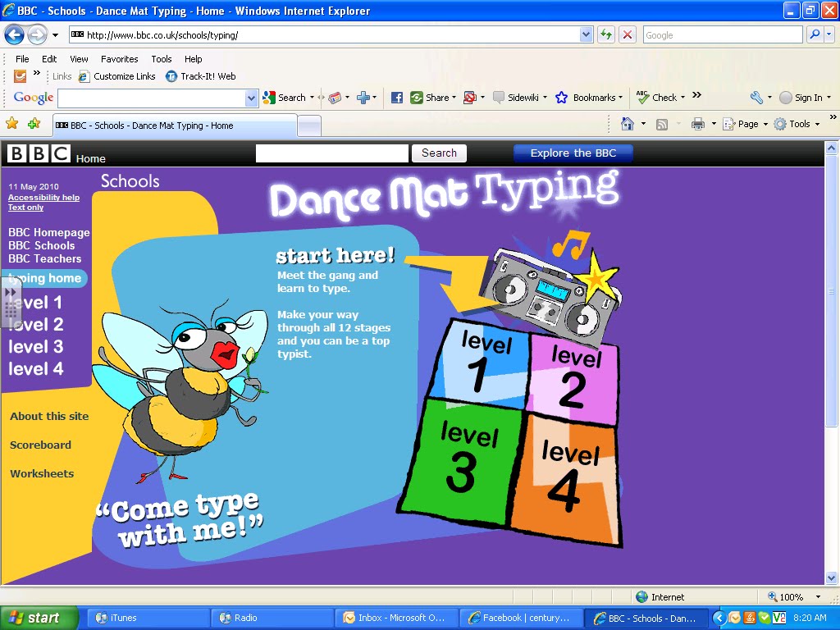
Task: Click the Google toolbar Search button
Action: [285, 98]
